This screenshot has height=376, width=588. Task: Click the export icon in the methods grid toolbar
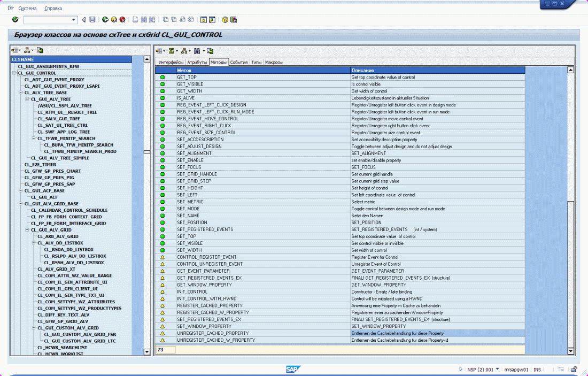[x=210, y=51]
